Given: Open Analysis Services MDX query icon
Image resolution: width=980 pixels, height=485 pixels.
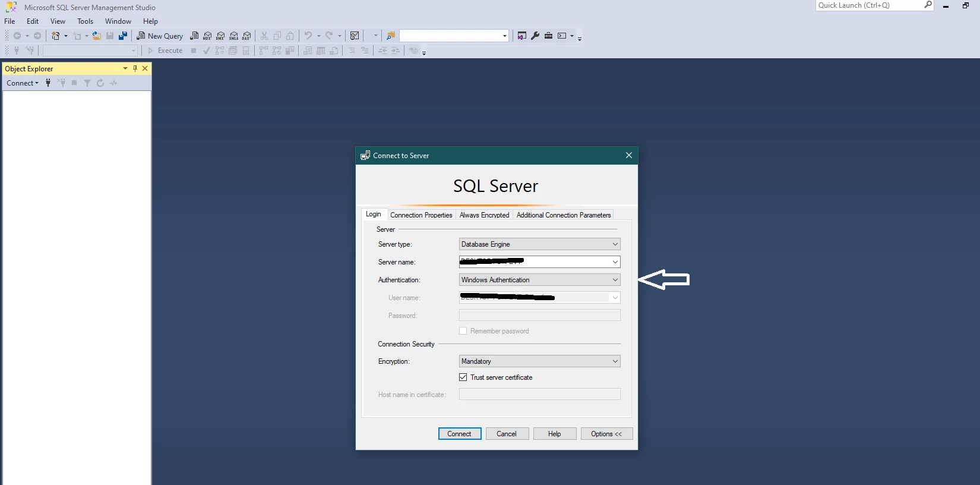Looking at the screenshot, I should [x=207, y=36].
